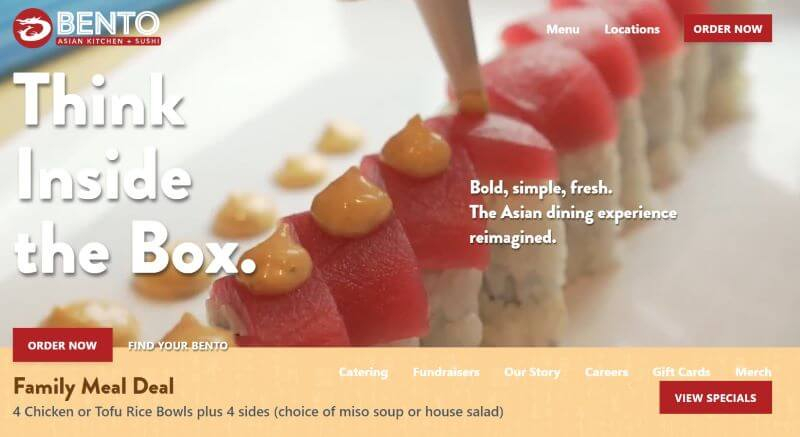This screenshot has width=800, height=437.
Task: Open the Menu navigation item
Action: click(562, 29)
